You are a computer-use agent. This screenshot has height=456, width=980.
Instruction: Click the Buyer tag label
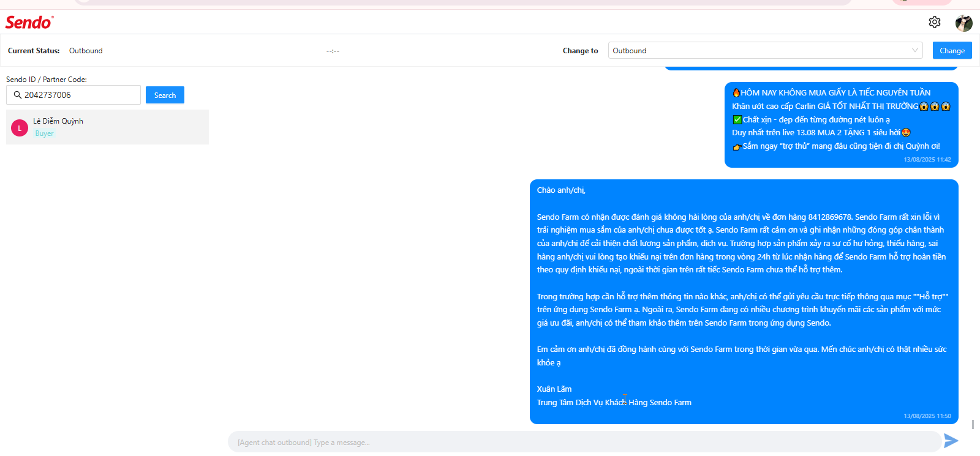44,133
